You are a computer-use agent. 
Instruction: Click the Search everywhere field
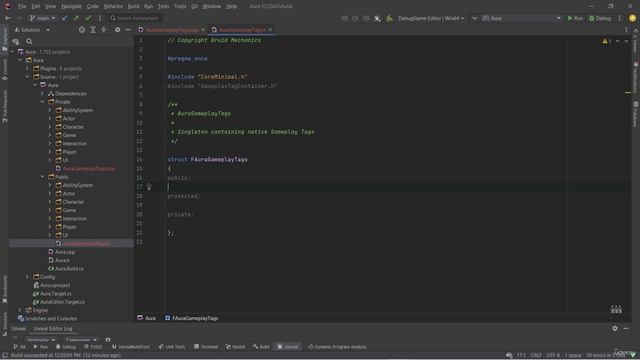(x=136, y=18)
